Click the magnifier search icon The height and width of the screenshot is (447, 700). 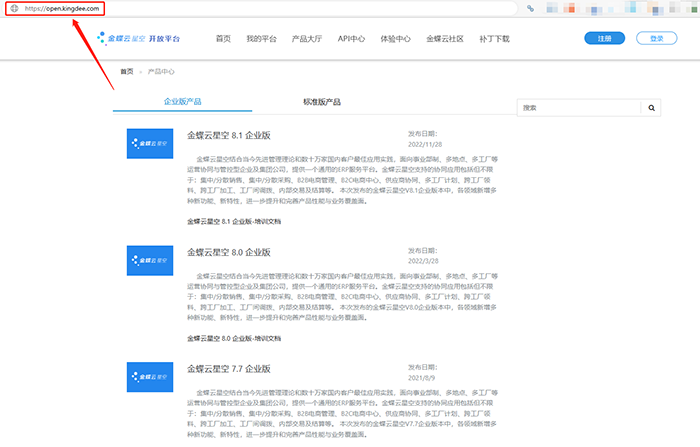(651, 108)
